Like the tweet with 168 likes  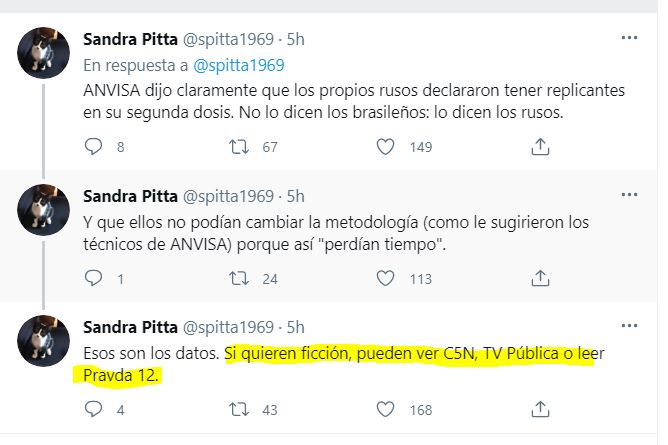pyautogui.click(x=386, y=409)
